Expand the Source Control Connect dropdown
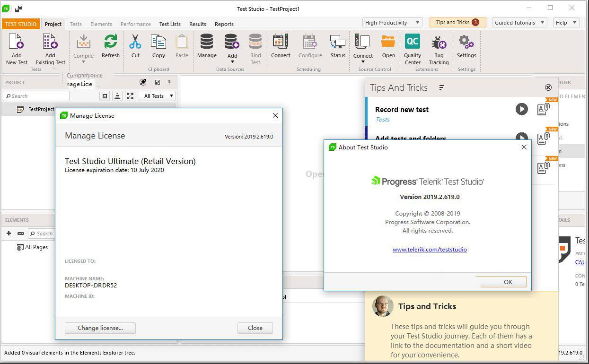Viewport: 589px width, 364px height. (x=363, y=61)
